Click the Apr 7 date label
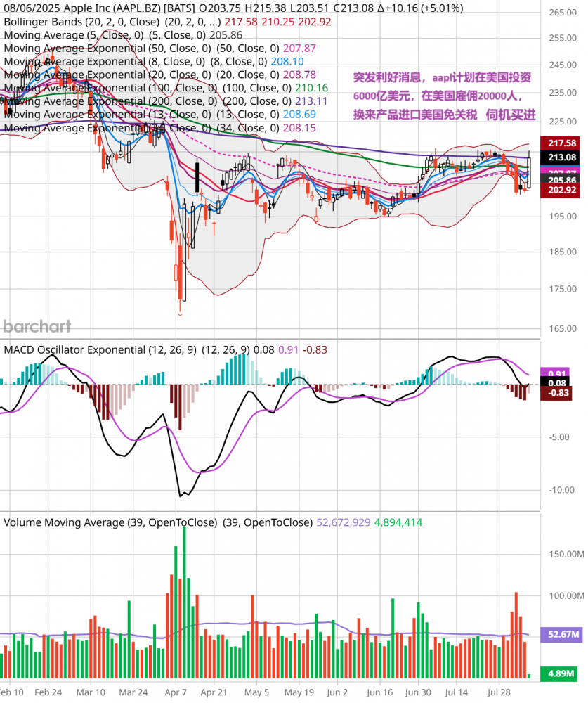Screen dimensions: 588x703 pos(176,692)
